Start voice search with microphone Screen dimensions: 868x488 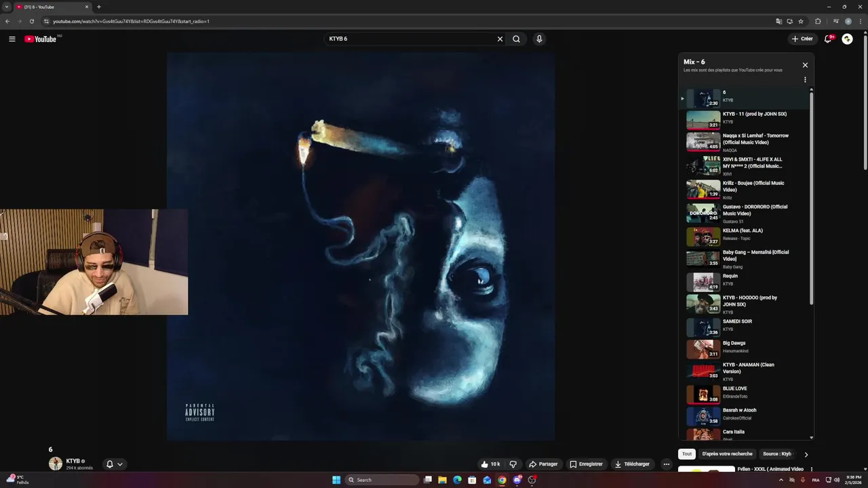pos(539,39)
